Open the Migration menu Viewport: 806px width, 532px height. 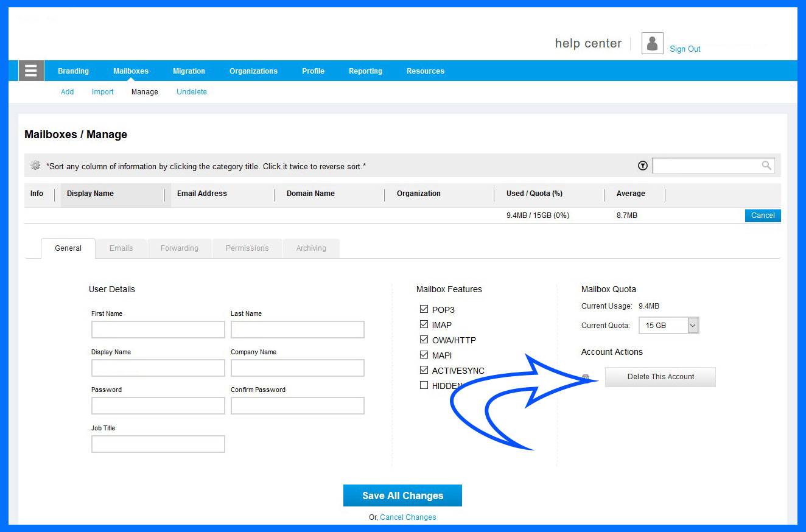[189, 71]
